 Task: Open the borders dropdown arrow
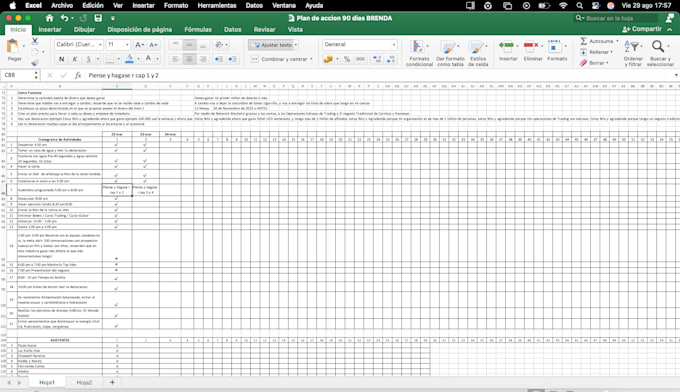tap(119, 59)
